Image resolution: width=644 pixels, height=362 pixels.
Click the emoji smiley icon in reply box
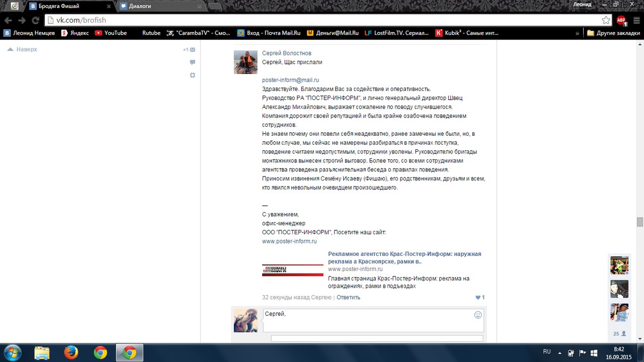[x=477, y=315]
